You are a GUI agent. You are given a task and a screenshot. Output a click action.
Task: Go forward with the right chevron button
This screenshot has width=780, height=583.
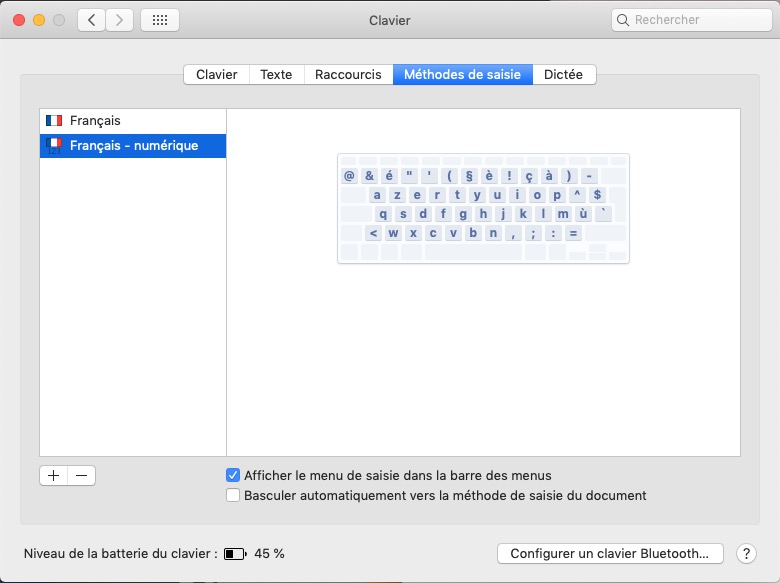(119, 20)
